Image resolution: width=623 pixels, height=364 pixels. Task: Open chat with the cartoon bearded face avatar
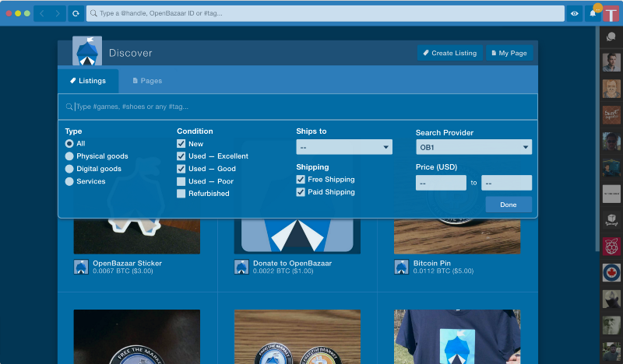pos(611,89)
